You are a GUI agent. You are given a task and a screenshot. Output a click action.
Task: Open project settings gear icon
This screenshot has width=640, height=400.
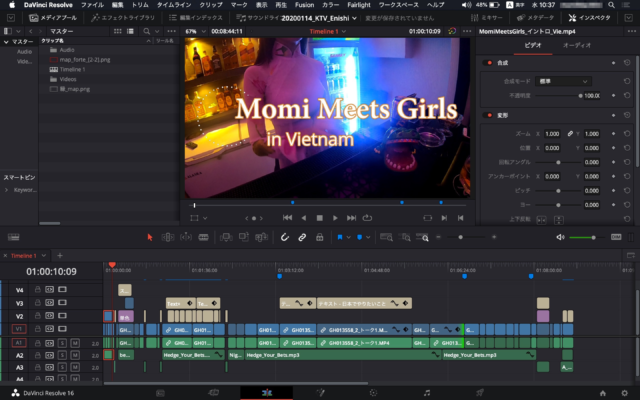[x=624, y=392]
